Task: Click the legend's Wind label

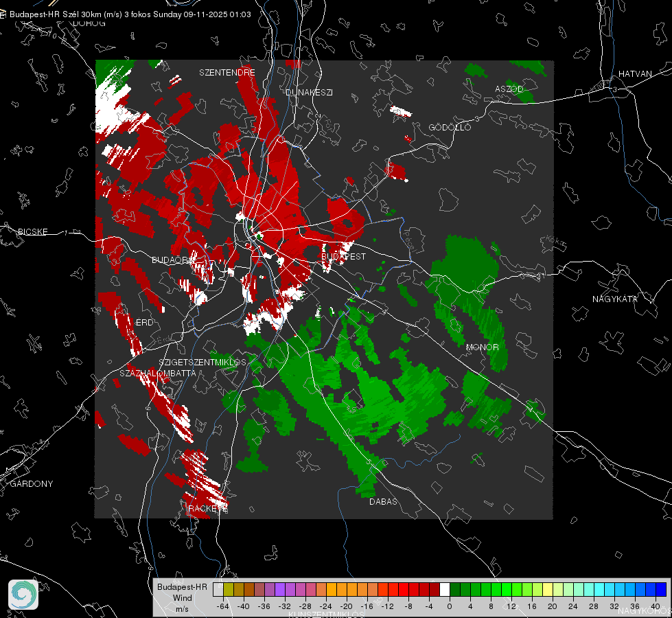Action: (182, 598)
